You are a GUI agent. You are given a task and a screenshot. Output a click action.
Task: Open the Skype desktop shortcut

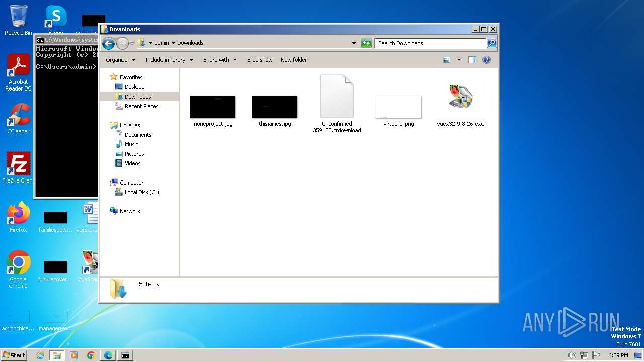click(56, 20)
